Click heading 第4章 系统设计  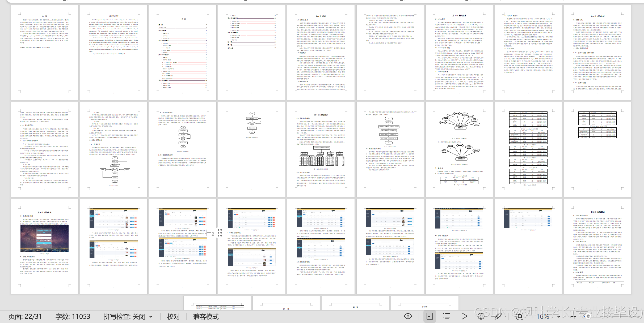pyautogui.click(x=321, y=115)
